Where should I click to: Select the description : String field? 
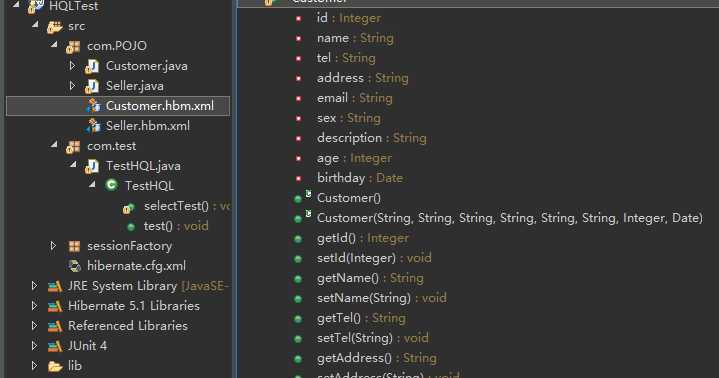[x=371, y=138]
